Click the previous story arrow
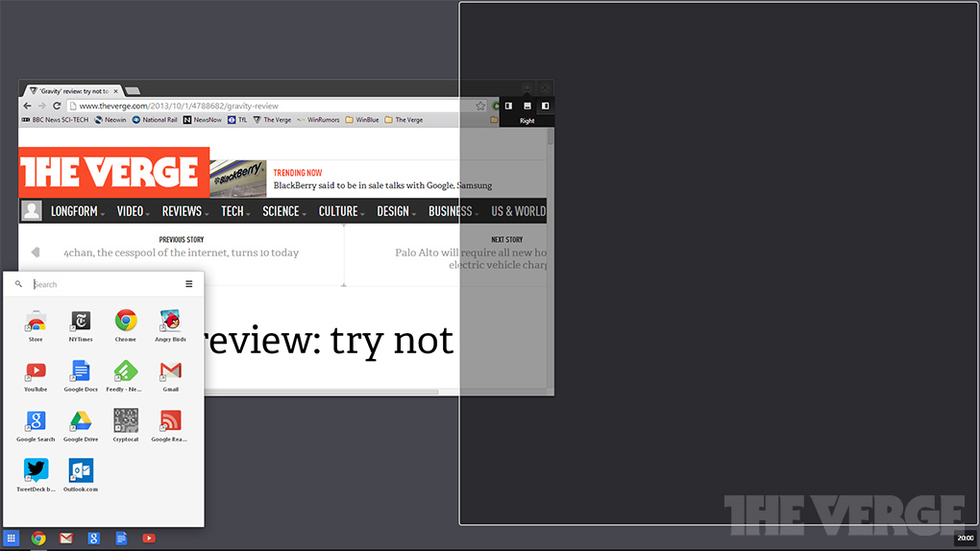 tap(36, 252)
